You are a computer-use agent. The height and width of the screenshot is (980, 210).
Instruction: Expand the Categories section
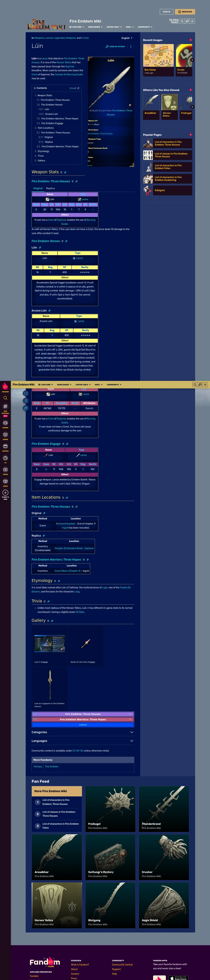click(83, 732)
